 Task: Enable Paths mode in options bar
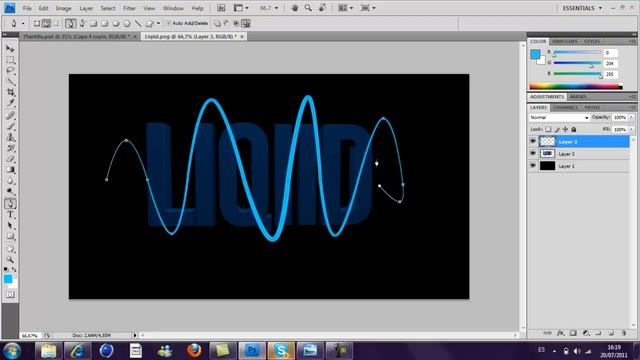pos(47,24)
